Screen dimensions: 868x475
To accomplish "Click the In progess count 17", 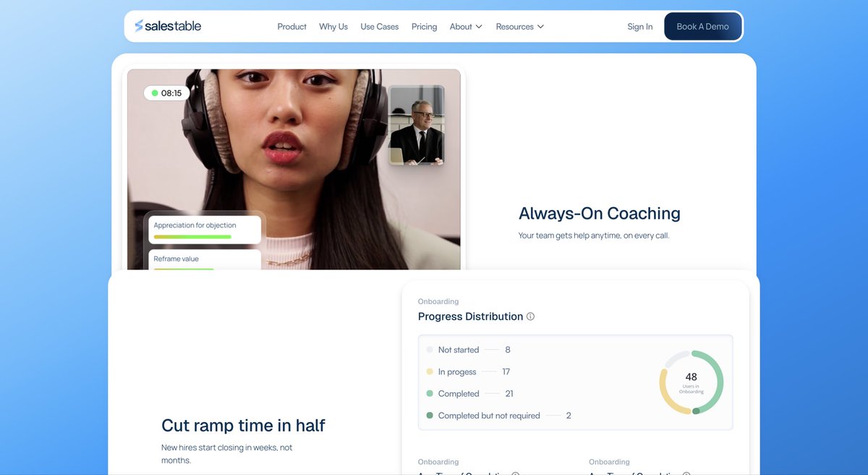I will [506, 371].
